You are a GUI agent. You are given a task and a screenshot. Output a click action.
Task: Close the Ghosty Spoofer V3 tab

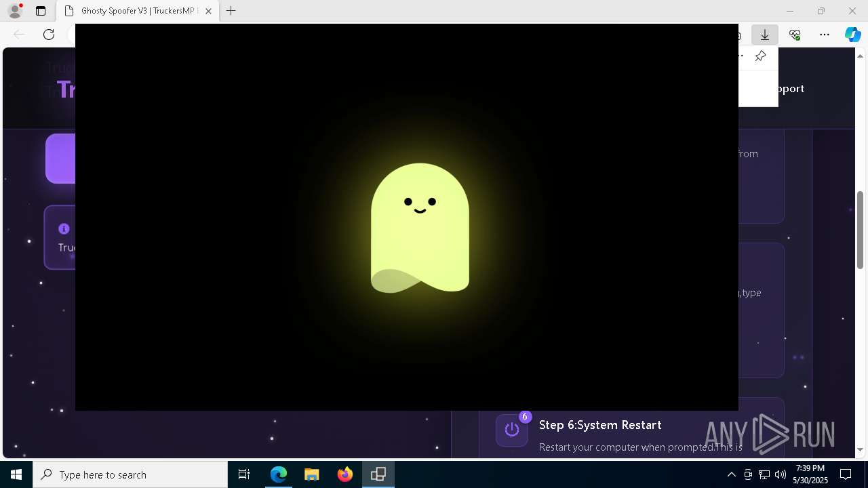click(x=208, y=11)
